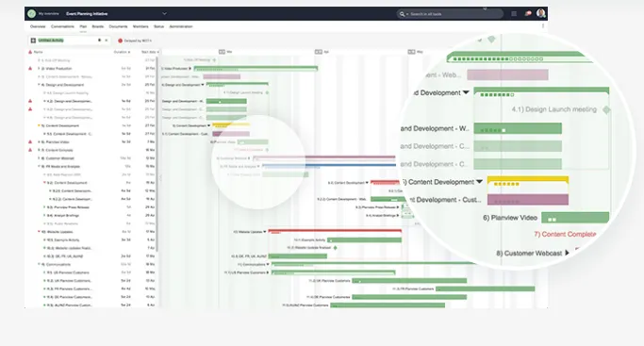The height and width of the screenshot is (346, 644).
Task: Expand the Video Production row
Action: point(39,69)
